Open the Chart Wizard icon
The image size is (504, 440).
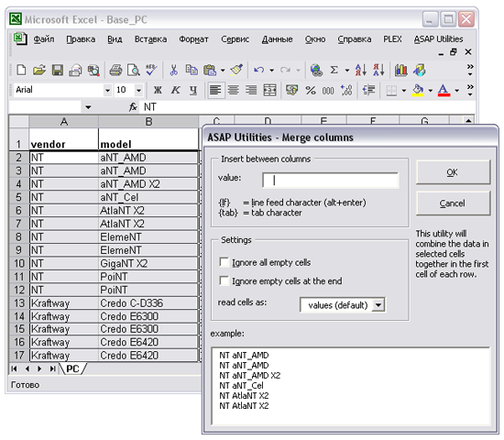(400, 70)
